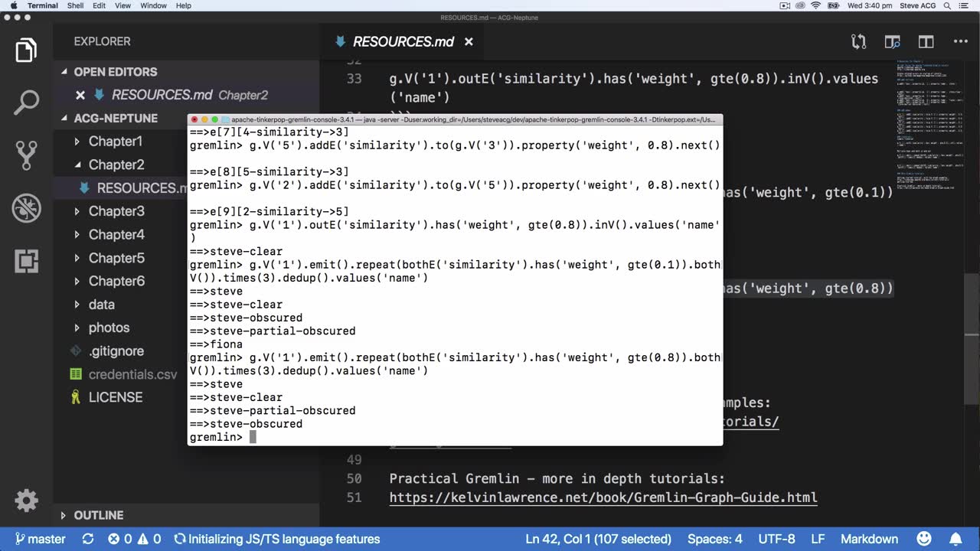980x551 pixels.
Task: Expand the data folder
Action: point(101,305)
